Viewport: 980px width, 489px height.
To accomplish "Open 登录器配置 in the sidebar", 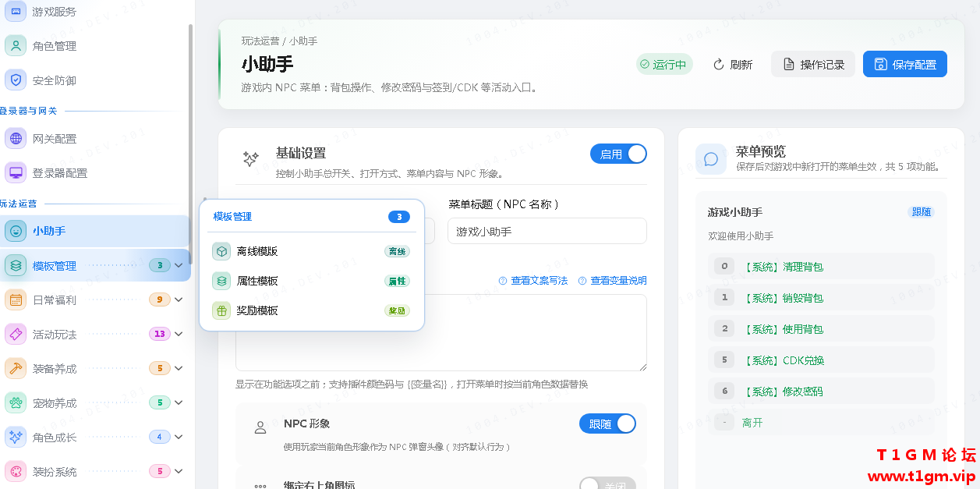I will tap(95, 173).
